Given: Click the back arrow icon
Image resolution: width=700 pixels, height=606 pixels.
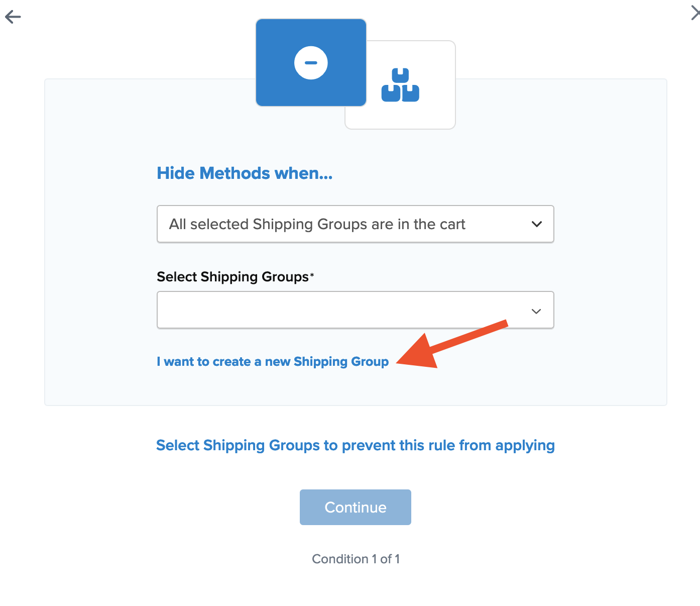Looking at the screenshot, I should (13, 17).
